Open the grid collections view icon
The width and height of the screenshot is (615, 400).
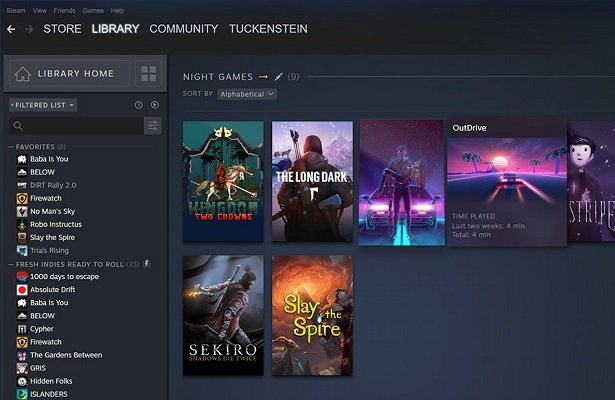point(149,74)
